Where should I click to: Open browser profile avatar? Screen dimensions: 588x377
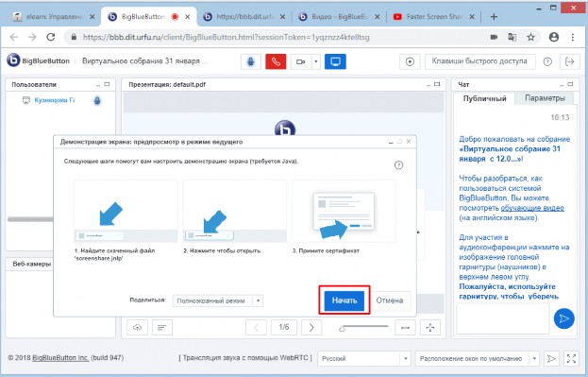[x=553, y=37]
